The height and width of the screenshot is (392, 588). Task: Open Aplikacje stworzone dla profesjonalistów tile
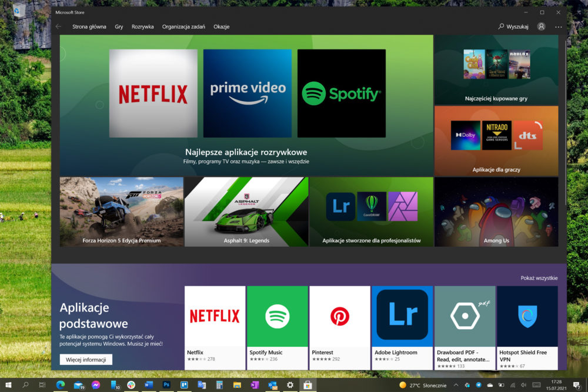pyautogui.click(x=371, y=212)
